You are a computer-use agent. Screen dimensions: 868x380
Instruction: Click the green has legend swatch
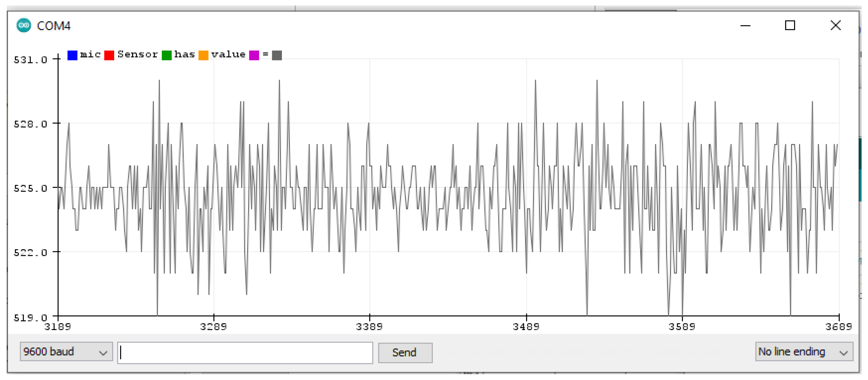pos(166,55)
